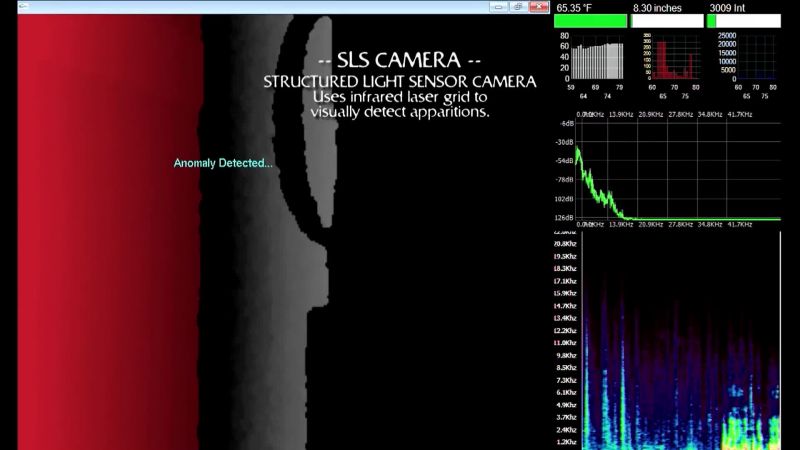Click the green temperature level bar
This screenshot has width=800, height=450.
(590, 21)
